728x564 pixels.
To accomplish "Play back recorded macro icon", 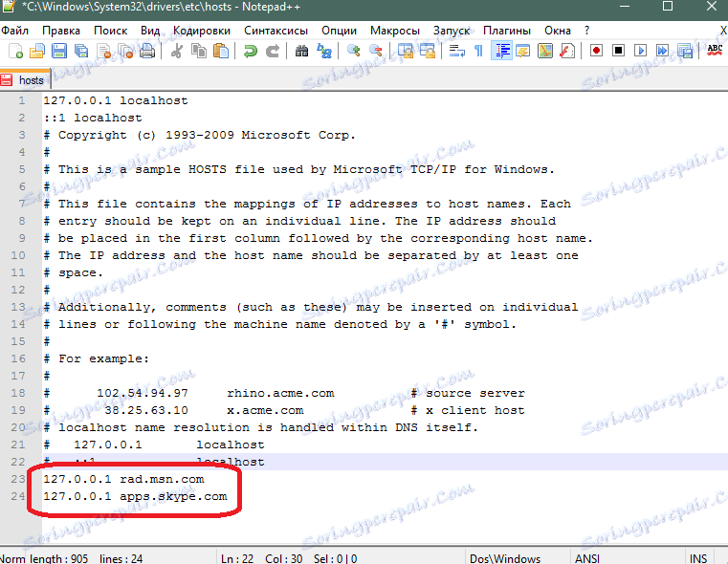I will [640, 51].
